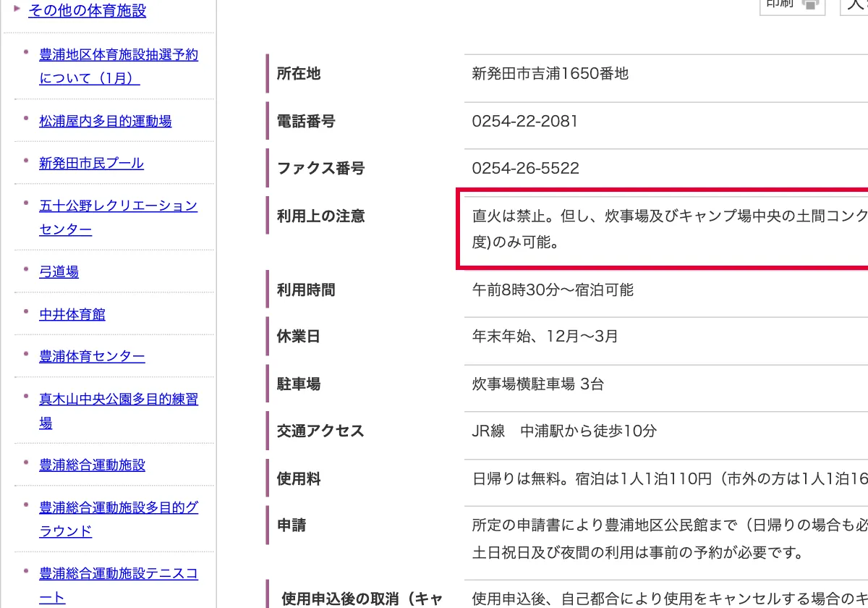Viewport: 868px width, 608px height.
Task: Open 豊浦地区体育施設抽選予約について（1月） link
Action: [x=119, y=66]
